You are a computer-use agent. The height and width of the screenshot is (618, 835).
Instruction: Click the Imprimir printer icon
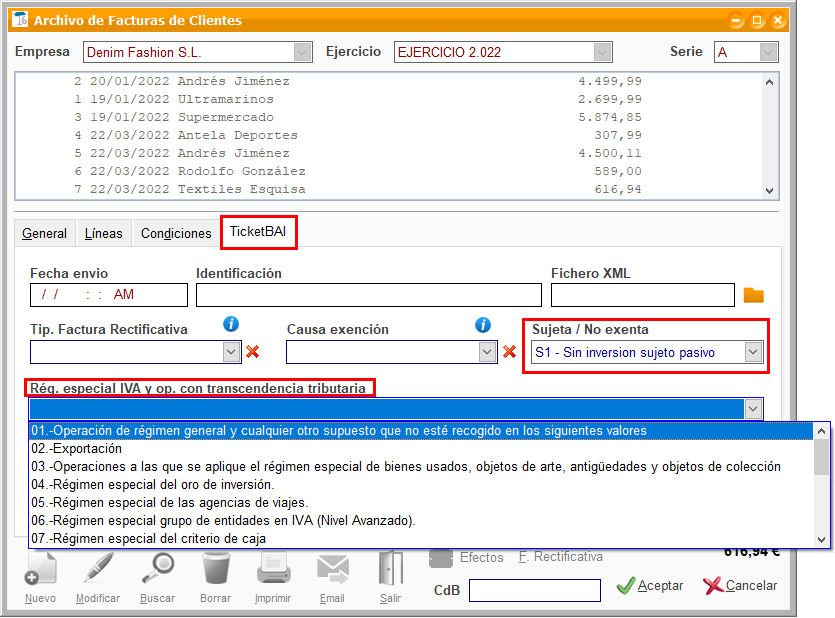pos(273,572)
